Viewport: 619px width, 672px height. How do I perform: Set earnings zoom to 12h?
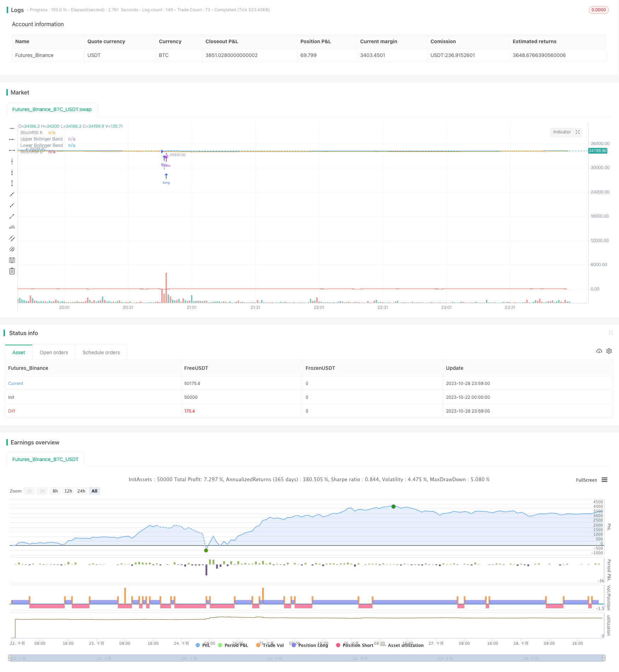(x=68, y=491)
